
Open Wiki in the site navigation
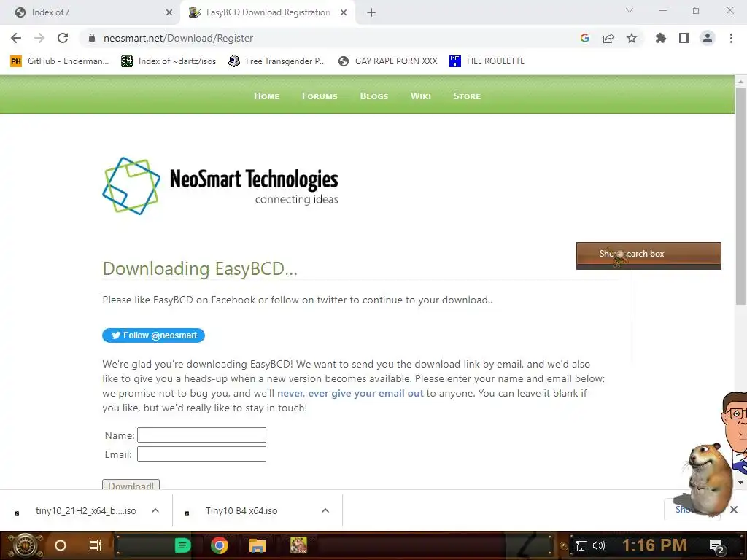(421, 96)
